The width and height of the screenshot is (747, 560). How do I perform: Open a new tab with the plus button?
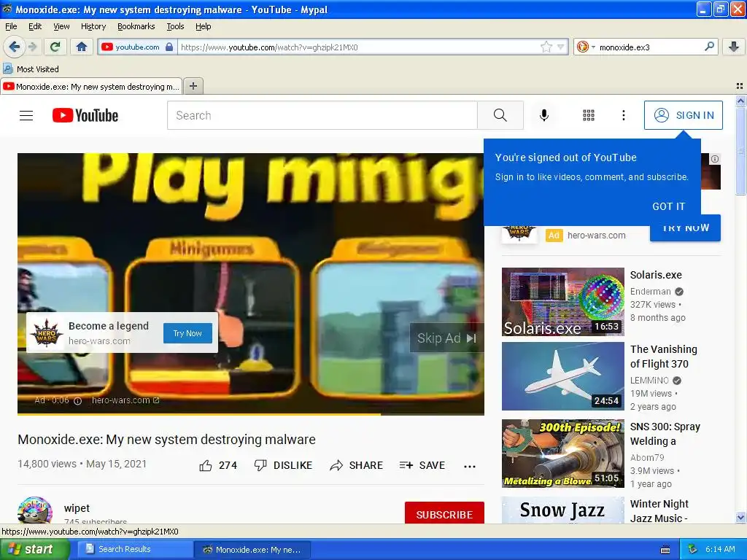pos(193,86)
